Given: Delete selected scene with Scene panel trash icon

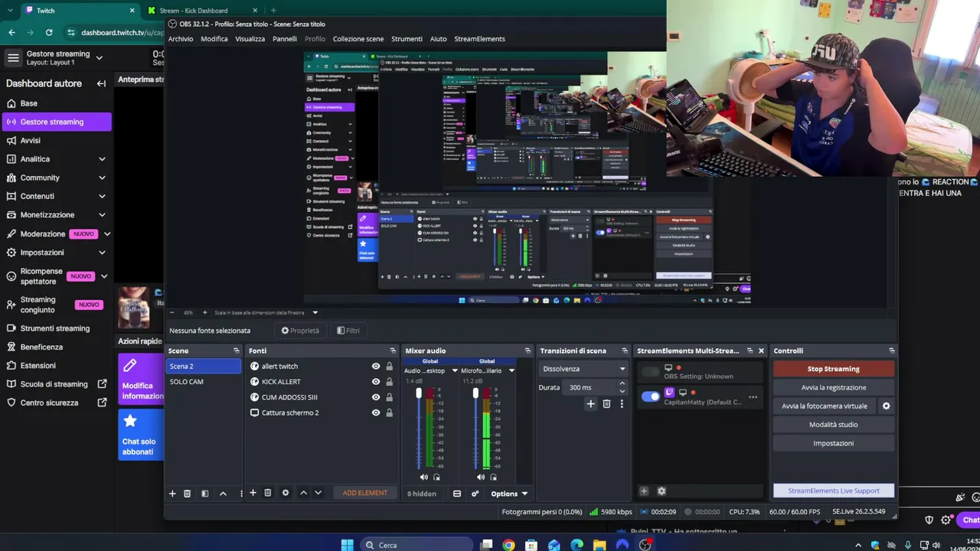Looking at the screenshot, I should (187, 494).
